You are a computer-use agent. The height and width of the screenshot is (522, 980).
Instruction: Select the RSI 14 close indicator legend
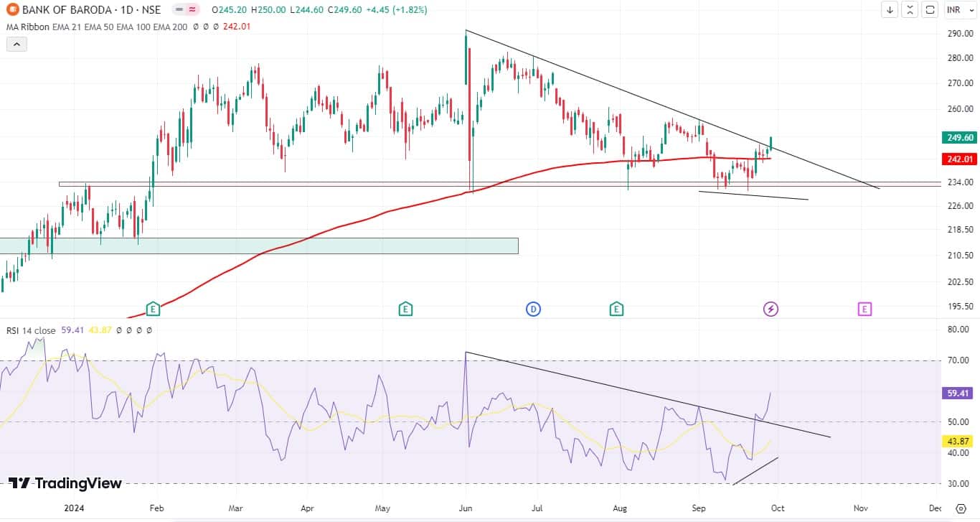(x=31, y=330)
